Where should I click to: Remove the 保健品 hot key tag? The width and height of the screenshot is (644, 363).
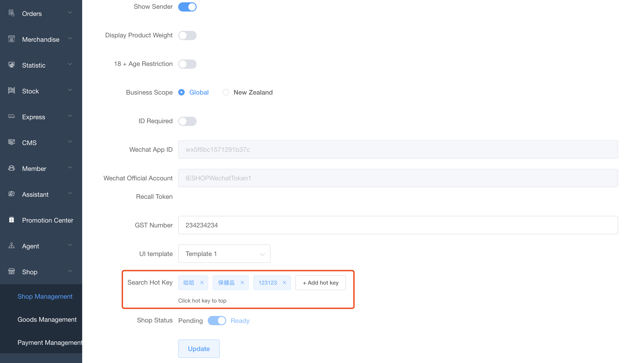(242, 283)
